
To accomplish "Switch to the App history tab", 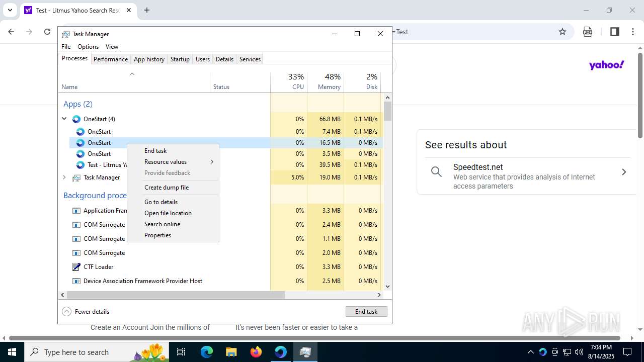I will click(x=149, y=59).
